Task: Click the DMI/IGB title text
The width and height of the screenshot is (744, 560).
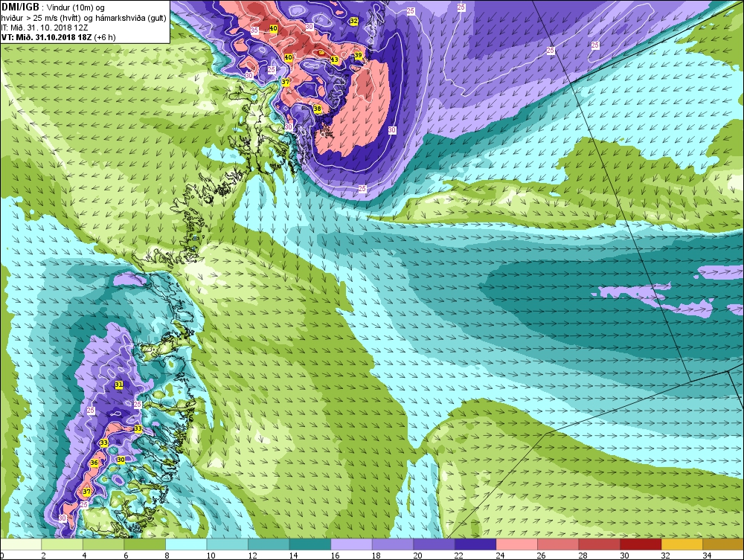Action: [x=20, y=7]
